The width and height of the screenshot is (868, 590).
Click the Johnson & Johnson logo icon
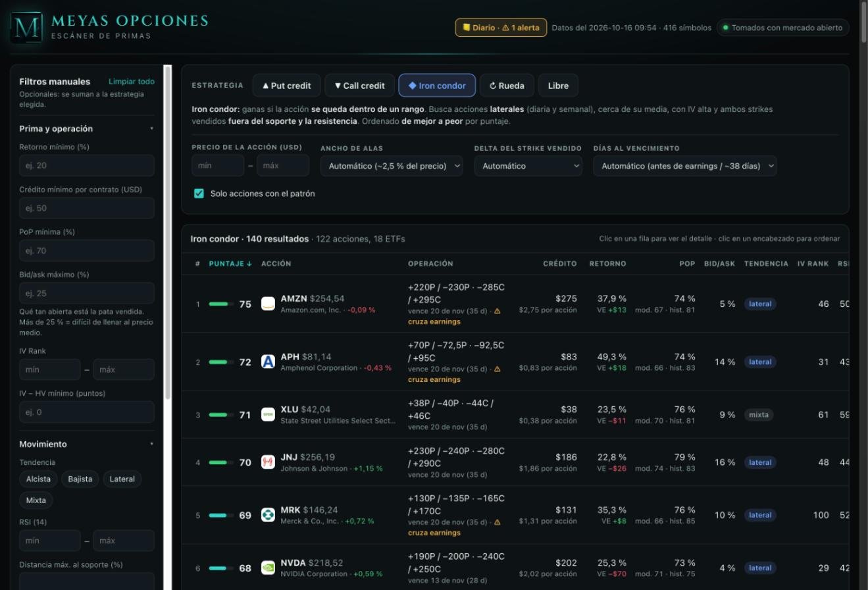pyautogui.click(x=268, y=462)
